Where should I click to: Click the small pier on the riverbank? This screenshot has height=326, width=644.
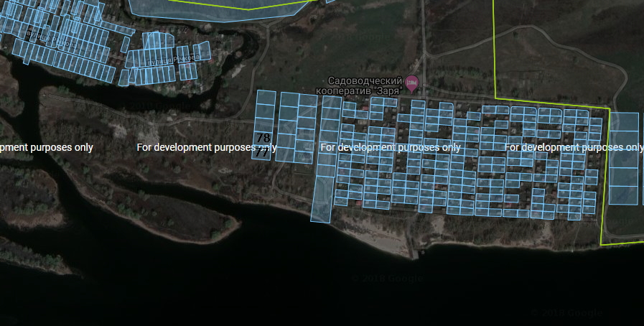coord(415,253)
